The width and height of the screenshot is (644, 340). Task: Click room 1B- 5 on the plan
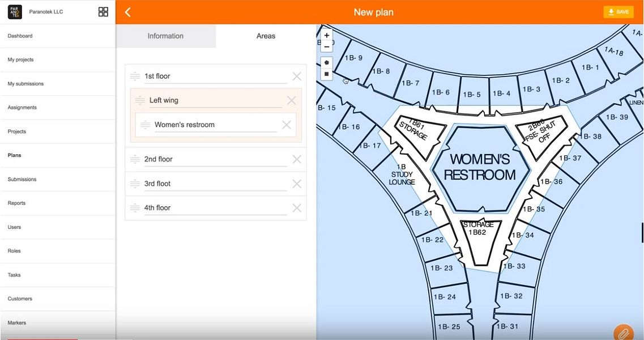coord(472,93)
